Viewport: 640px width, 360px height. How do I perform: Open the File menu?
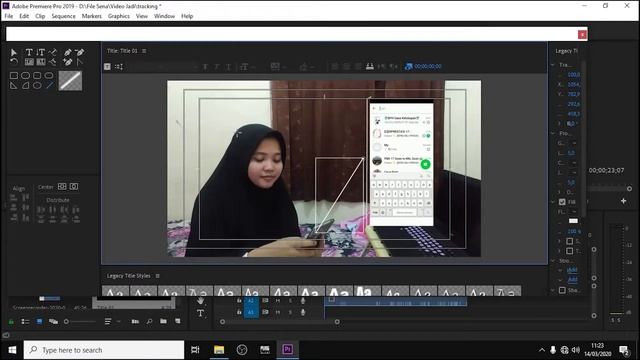click(9, 16)
